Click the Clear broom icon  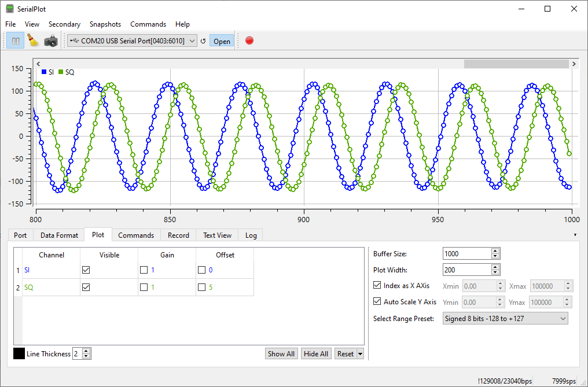(x=33, y=41)
